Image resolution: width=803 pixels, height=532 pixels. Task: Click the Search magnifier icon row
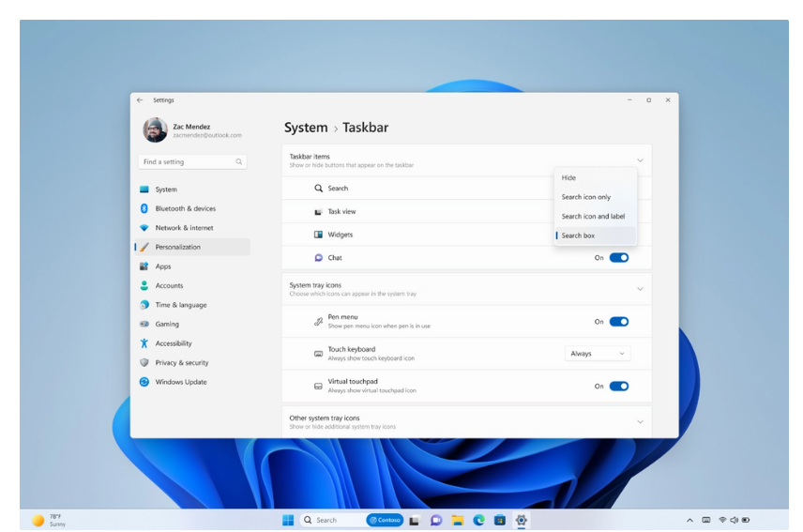(318, 189)
